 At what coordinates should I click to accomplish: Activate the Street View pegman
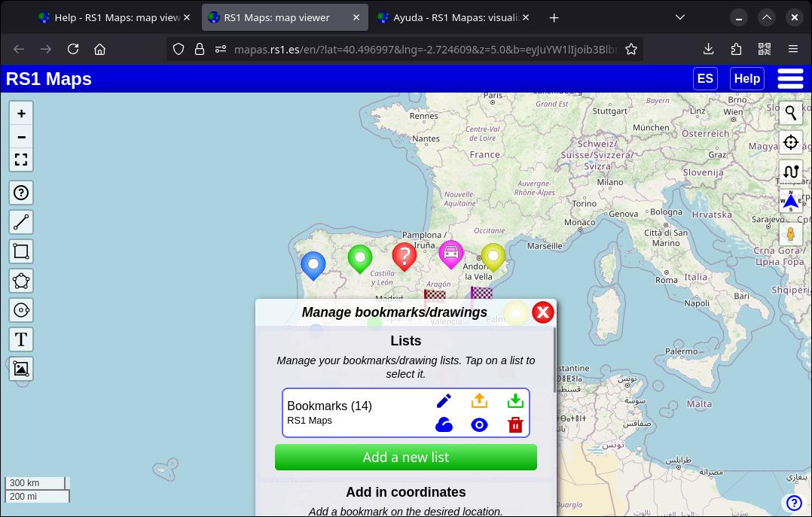[x=791, y=235]
